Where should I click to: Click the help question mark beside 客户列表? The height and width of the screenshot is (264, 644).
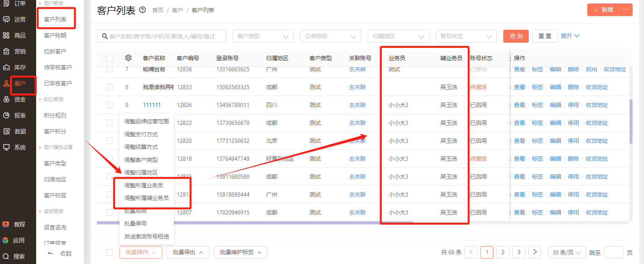click(143, 10)
